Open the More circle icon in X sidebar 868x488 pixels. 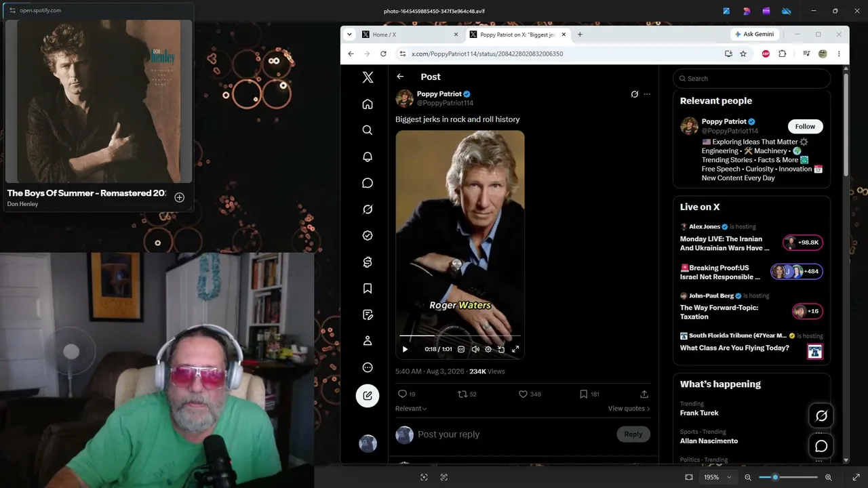coord(368,367)
